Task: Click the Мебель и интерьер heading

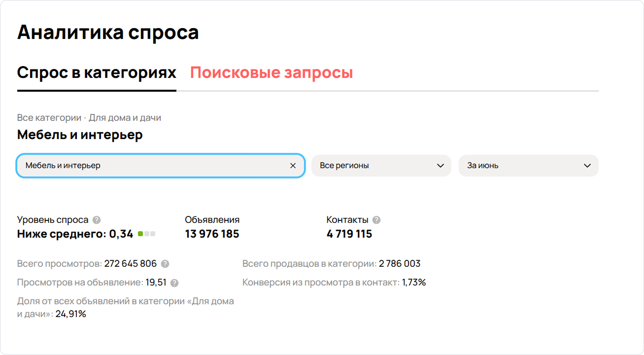Action: click(80, 135)
